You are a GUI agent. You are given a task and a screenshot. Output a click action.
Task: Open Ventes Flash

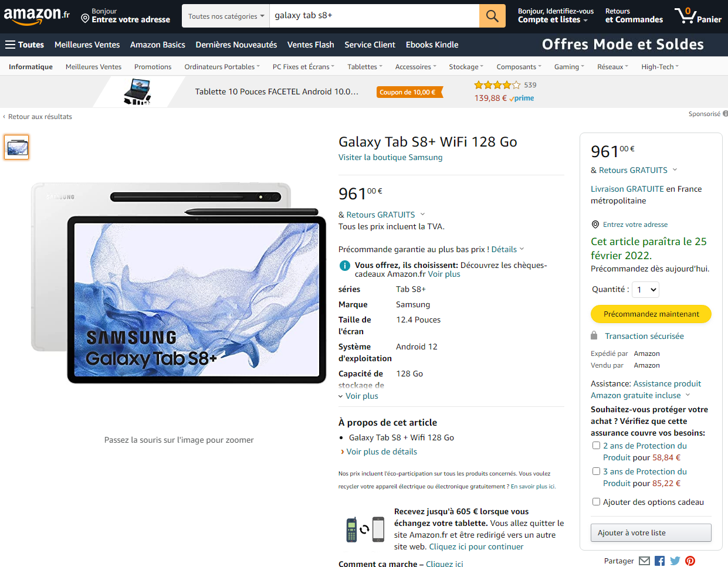pos(311,45)
